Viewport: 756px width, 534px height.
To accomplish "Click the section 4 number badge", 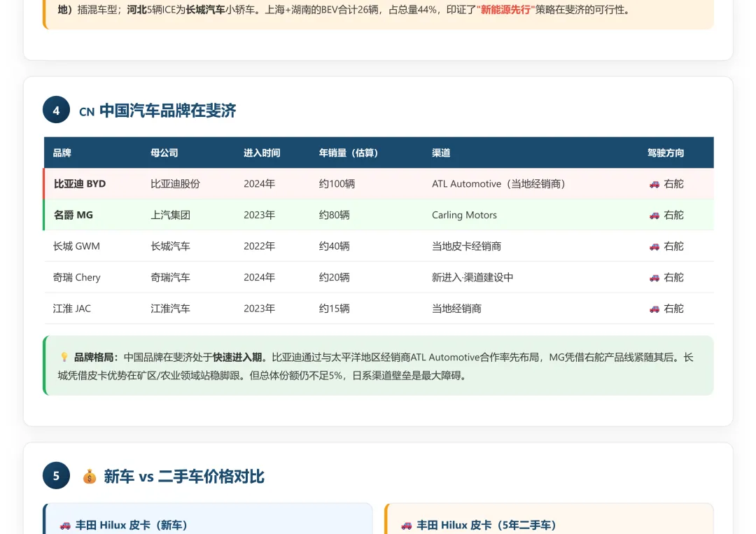I will tap(57, 110).
